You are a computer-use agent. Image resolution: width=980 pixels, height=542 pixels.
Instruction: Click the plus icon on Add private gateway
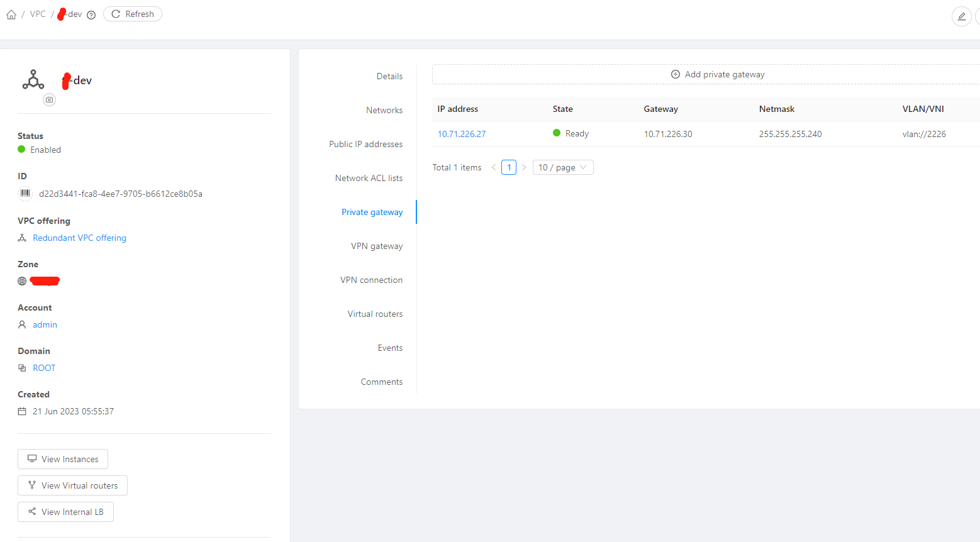[x=675, y=74]
